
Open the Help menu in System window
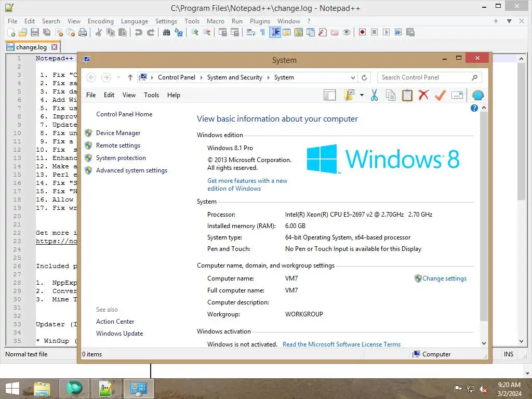click(x=174, y=95)
